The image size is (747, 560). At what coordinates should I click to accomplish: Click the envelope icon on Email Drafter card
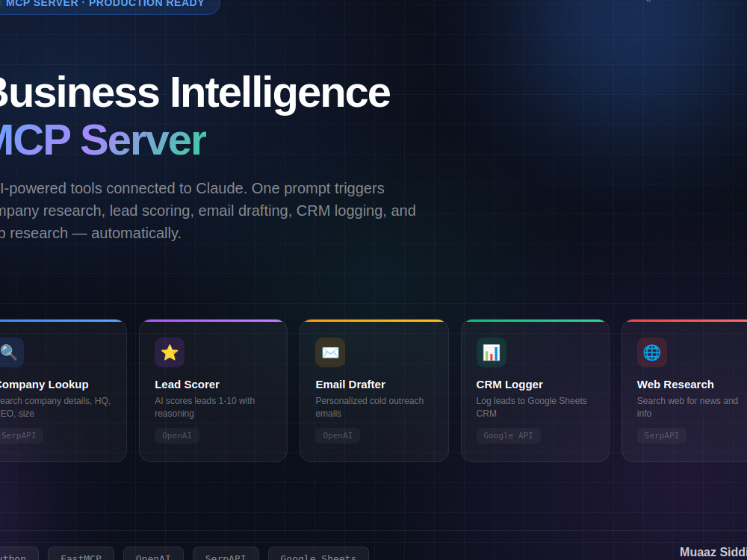click(330, 352)
